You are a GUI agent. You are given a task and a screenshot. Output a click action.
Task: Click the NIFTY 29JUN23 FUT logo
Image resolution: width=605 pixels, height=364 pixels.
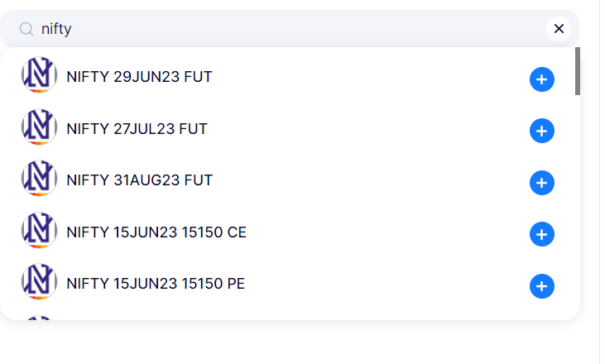click(x=39, y=75)
